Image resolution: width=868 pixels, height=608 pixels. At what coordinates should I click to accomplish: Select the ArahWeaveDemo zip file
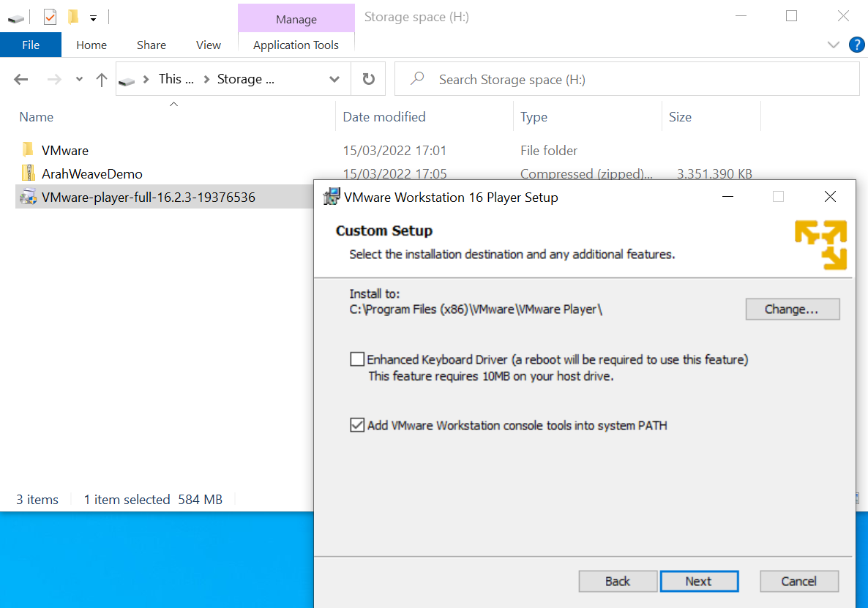tap(92, 173)
